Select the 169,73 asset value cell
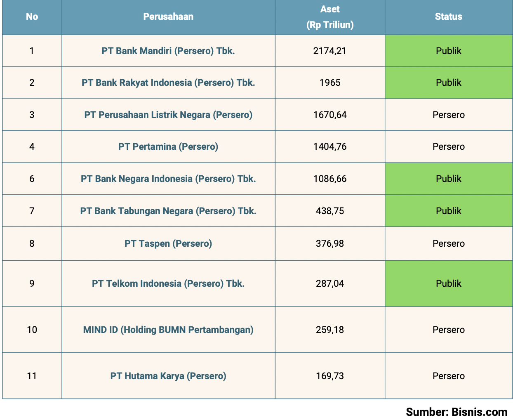Viewport: 513px width, 420px height. coord(330,376)
